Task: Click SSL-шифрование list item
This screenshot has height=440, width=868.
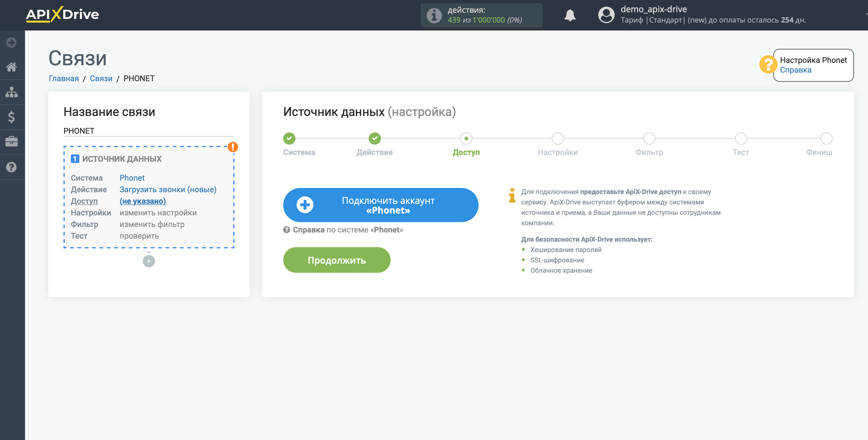Action: [x=557, y=260]
